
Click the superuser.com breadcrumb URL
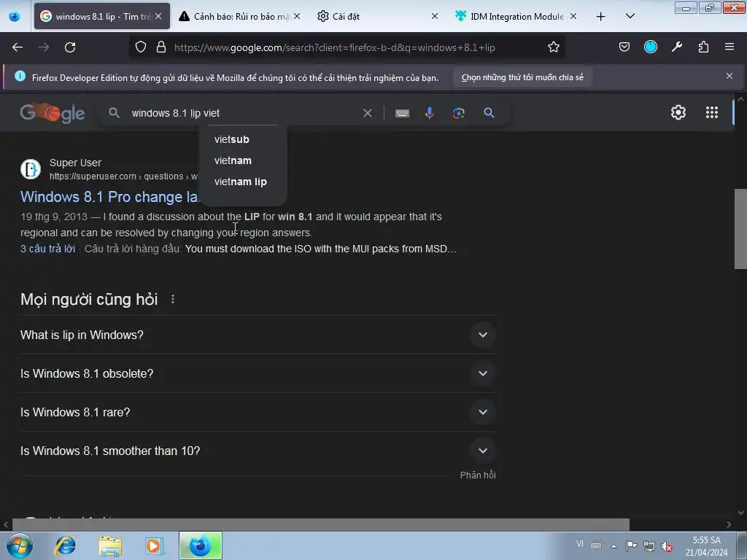[x=123, y=176]
